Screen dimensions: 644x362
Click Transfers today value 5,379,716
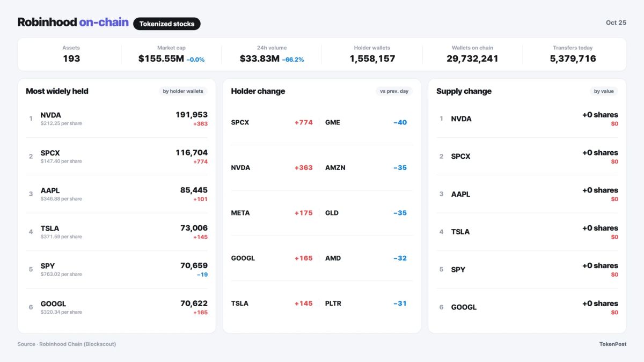[573, 58]
